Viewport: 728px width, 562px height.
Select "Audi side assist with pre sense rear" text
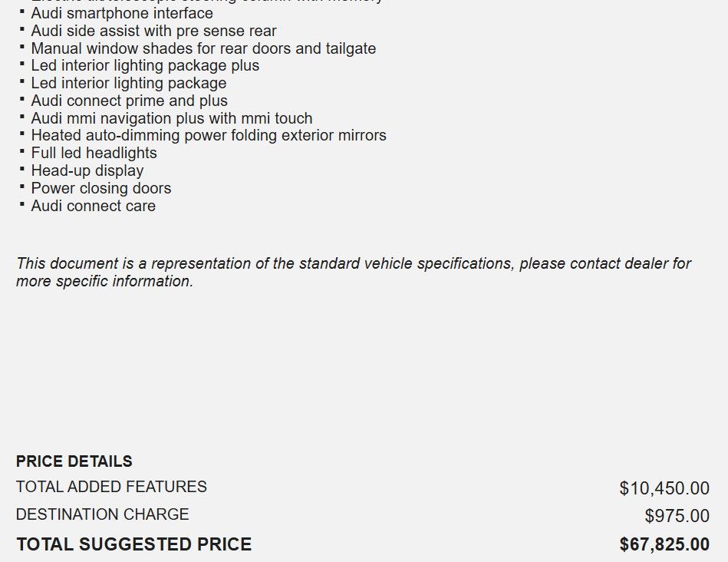153,31
